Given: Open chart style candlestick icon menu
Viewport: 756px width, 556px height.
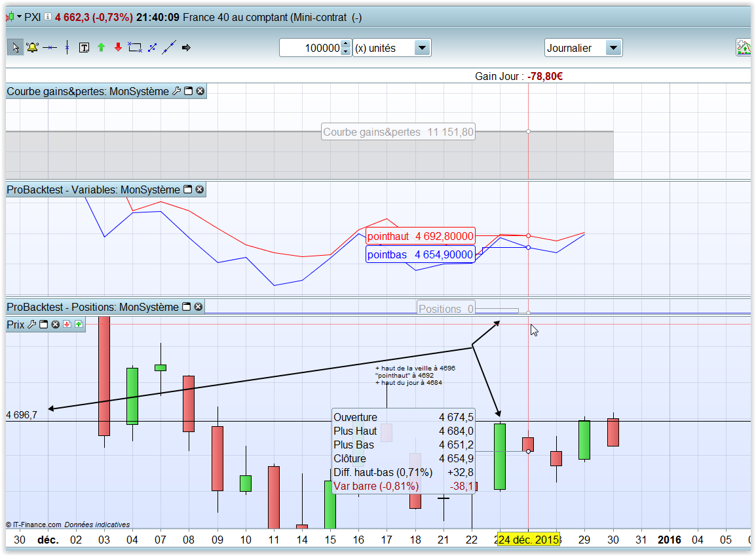Looking at the screenshot, I should 12,17.
